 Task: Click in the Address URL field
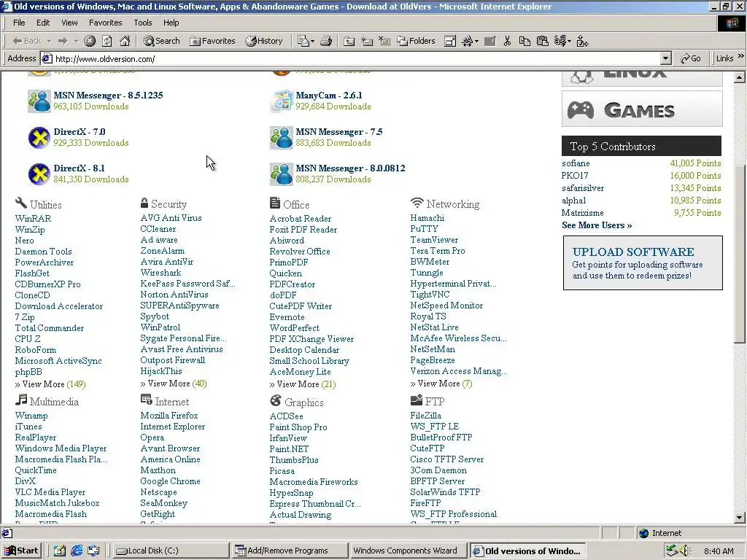[x=357, y=58]
